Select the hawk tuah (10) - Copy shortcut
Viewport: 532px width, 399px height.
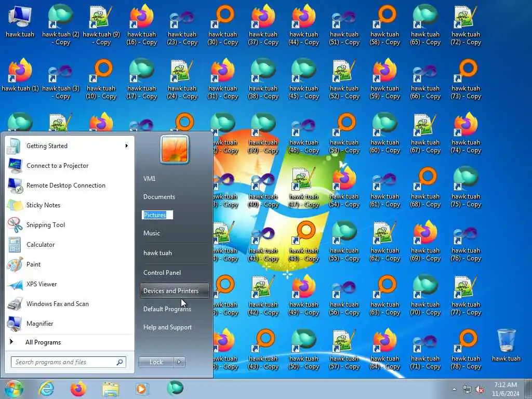tap(101, 79)
